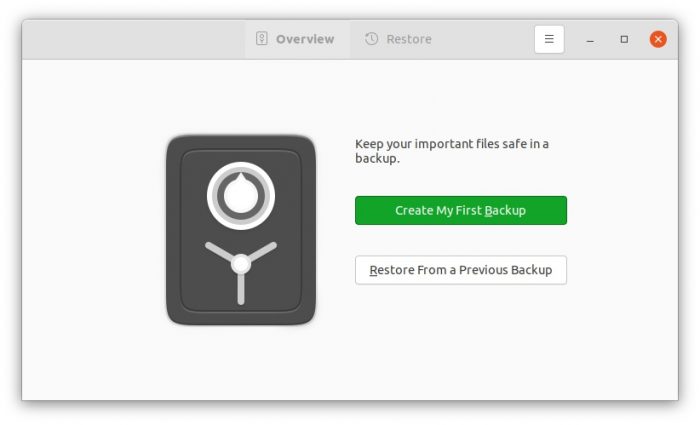Click empty header bar left of Overview tab

pos(130,39)
